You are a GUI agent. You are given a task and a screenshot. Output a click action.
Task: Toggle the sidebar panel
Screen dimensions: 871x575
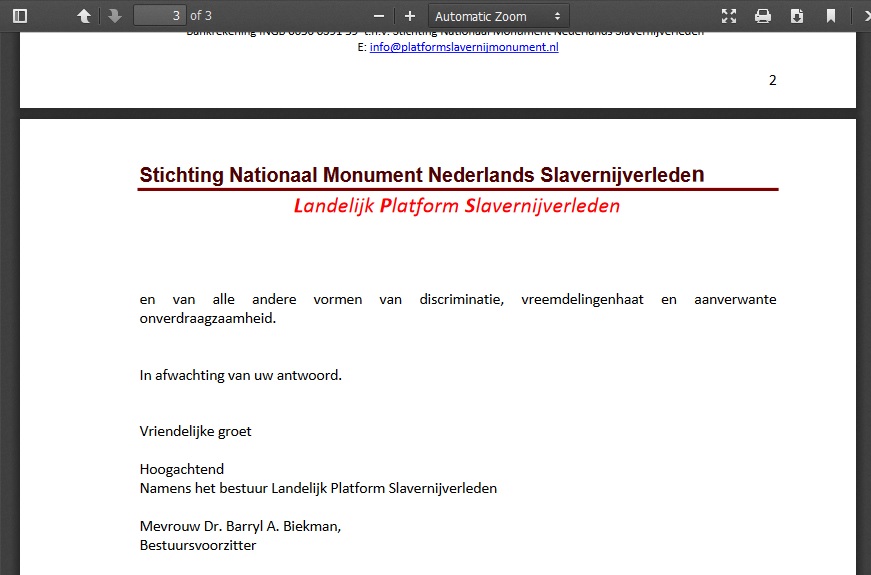click(19, 16)
